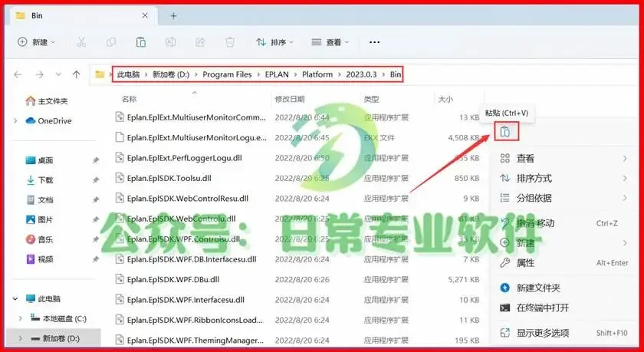The width and height of the screenshot is (644, 352).
Task: Close the Bin tab
Action: click(145, 15)
